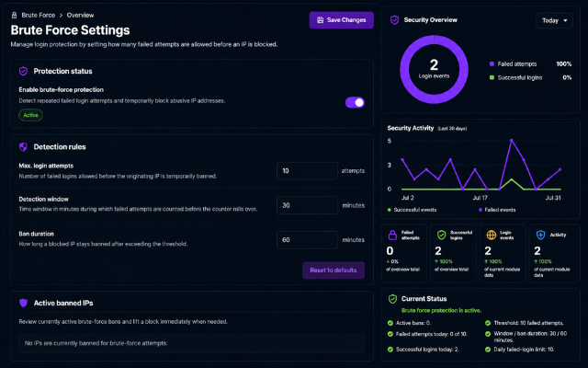Go to Brute Force breadcrumb

point(39,15)
